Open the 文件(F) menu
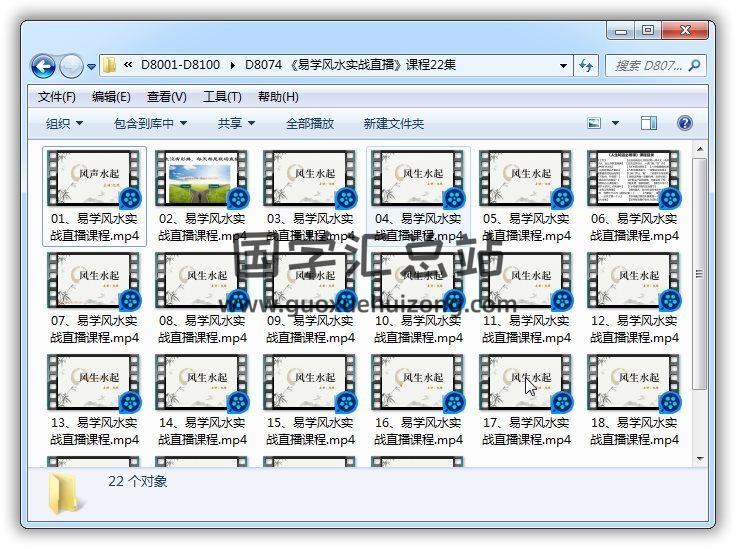The height and width of the screenshot is (549, 736). pos(57,97)
